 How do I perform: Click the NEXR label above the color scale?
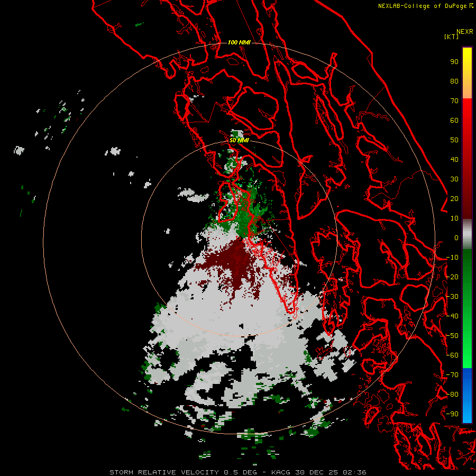465,32
